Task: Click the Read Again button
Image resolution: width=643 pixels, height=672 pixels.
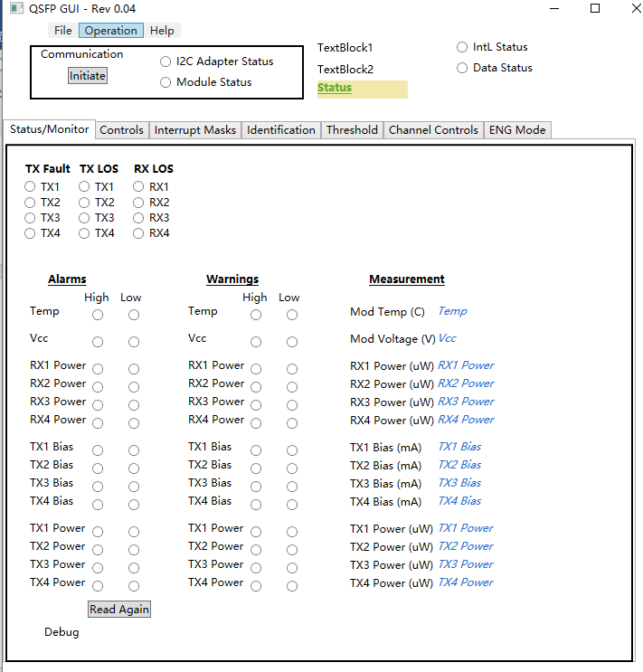Action: 119,609
